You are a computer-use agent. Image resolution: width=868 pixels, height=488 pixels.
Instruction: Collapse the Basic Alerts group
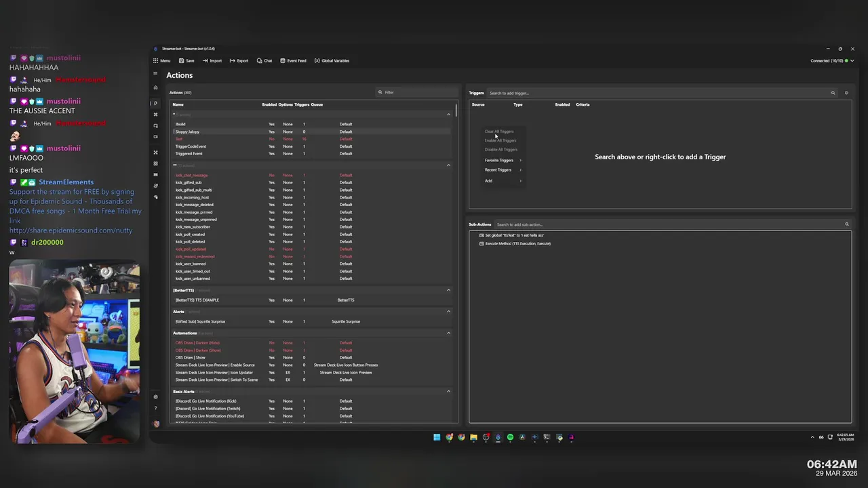[x=448, y=392]
